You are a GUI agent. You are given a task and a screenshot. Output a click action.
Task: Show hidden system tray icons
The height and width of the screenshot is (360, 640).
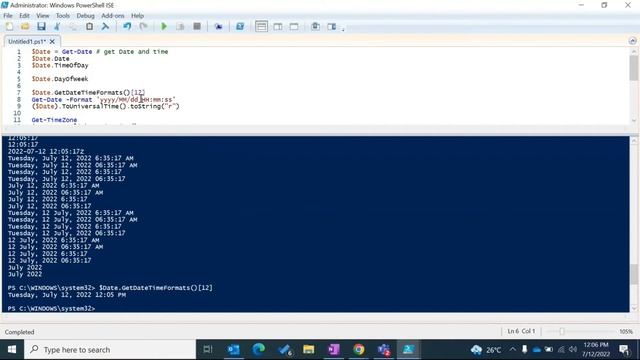(513, 349)
